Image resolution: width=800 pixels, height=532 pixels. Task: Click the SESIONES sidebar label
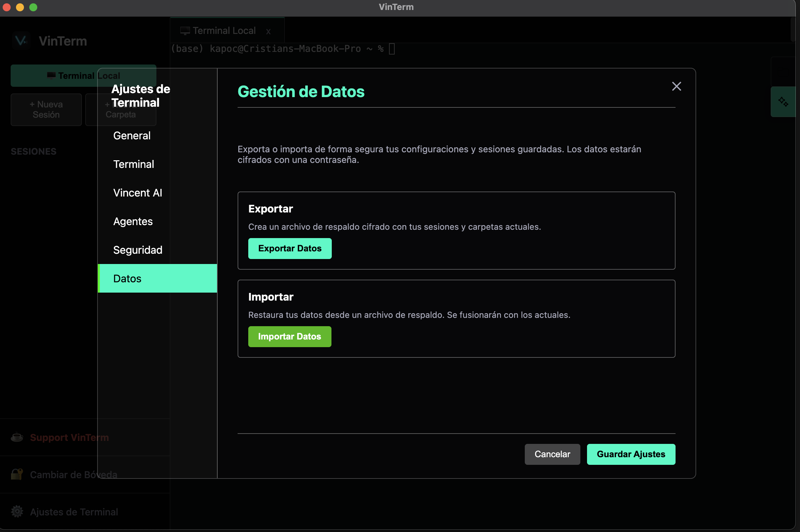click(x=34, y=151)
